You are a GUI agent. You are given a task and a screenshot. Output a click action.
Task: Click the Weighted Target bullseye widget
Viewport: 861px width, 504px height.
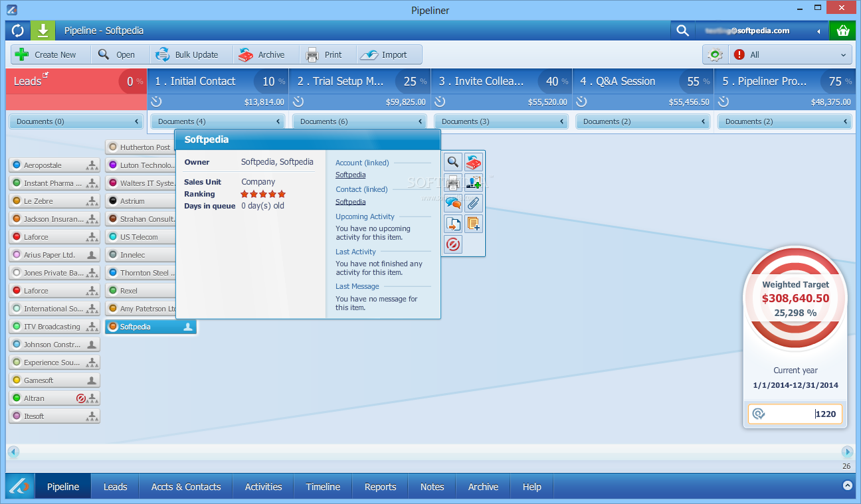[x=795, y=299]
